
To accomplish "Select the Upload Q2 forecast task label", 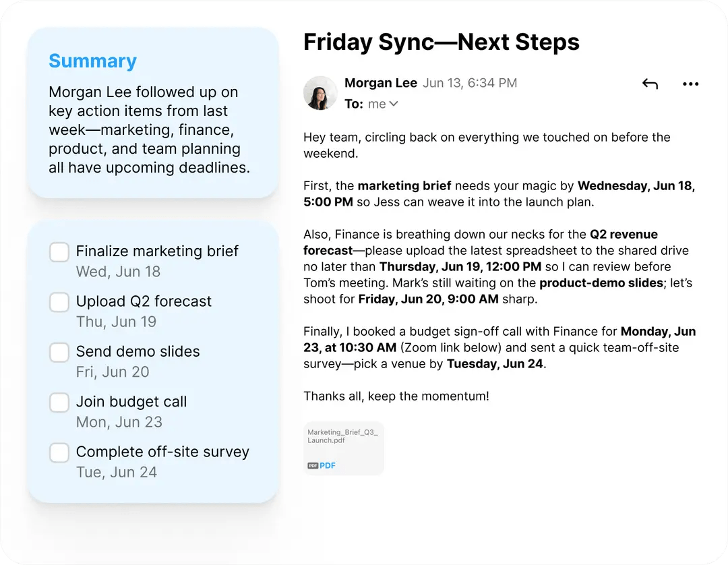I will (144, 301).
